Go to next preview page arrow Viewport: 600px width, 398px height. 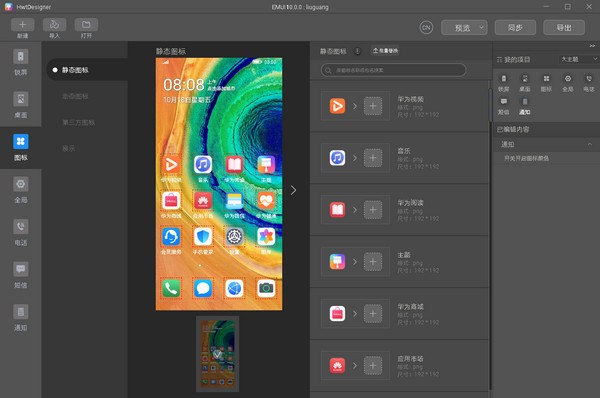pyautogui.click(x=293, y=190)
